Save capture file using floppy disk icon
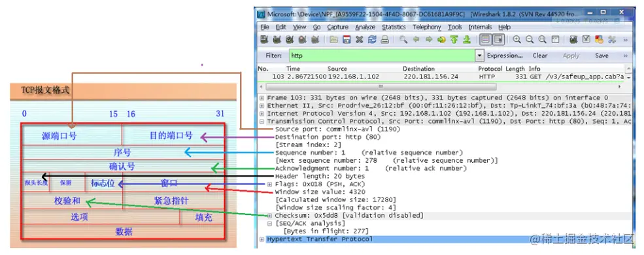This screenshot has width=644, height=255. [x=347, y=40]
